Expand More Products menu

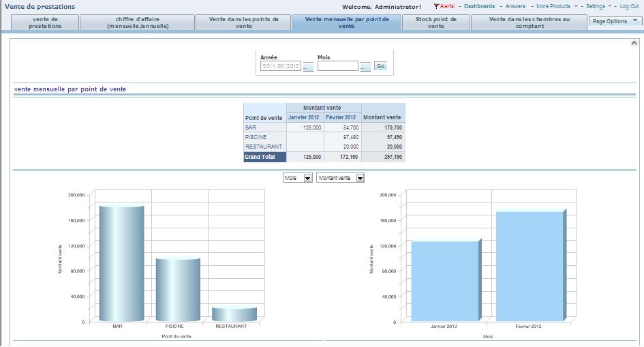pos(557,6)
